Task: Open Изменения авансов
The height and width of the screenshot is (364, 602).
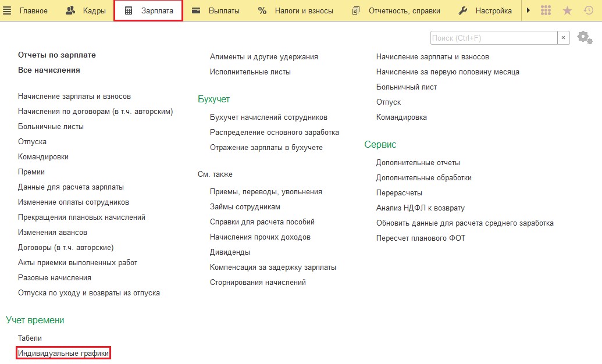Action: 52,233
